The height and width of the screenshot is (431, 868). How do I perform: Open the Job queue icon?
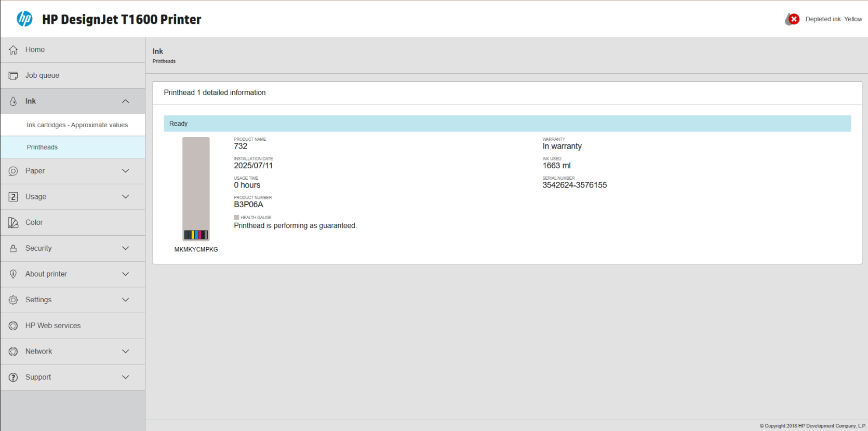click(x=14, y=76)
